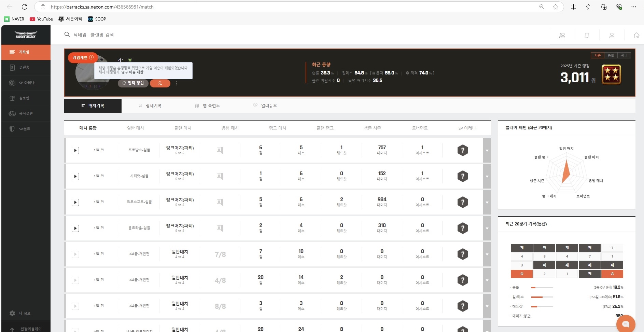644x332 pixels.
Task: Open the three-dot more options menu
Action: 176,83
